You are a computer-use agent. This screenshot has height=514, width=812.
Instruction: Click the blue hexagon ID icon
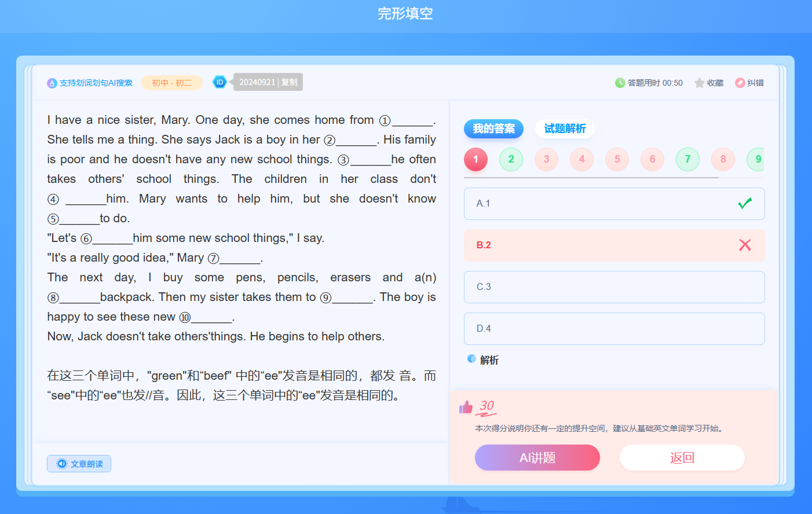[220, 82]
